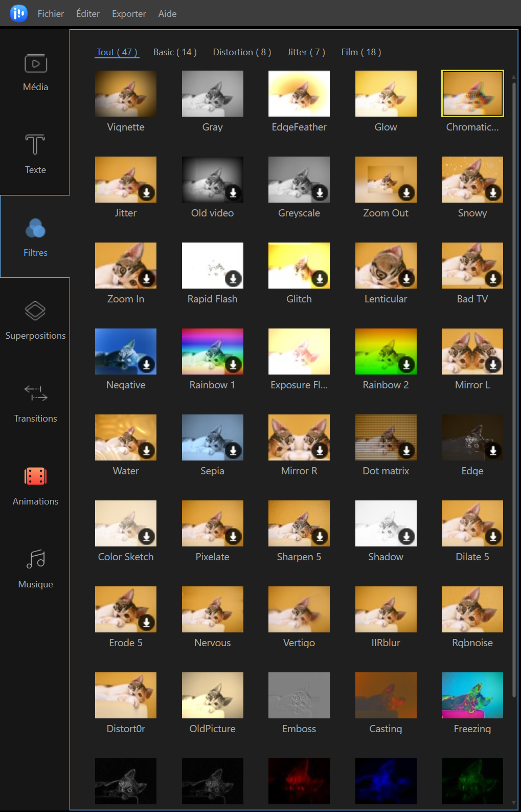Viewport: 521px width, 812px height.
Task: Select the Nervous filter thumbnail
Action: coord(213,609)
